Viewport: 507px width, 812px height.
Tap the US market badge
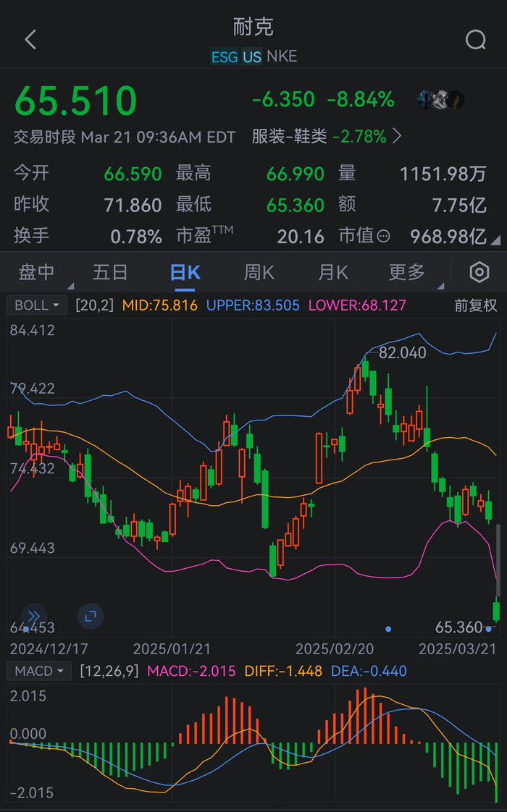click(x=252, y=56)
